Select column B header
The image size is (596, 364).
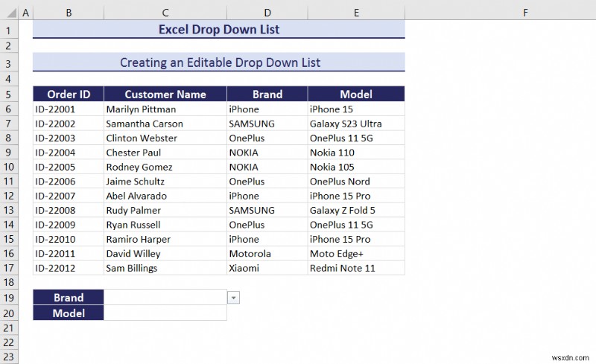(x=69, y=13)
